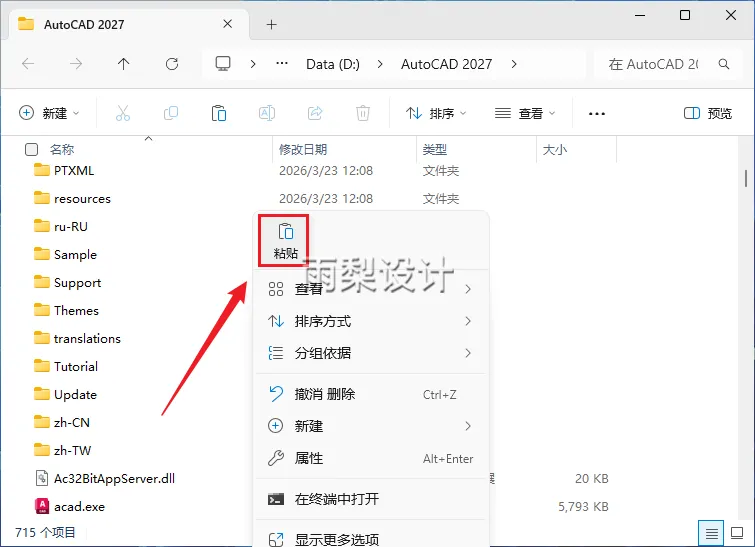Viewport: 755px width, 547px height.
Task: Close the AutoCAD 2027 tab
Action: tap(228, 24)
